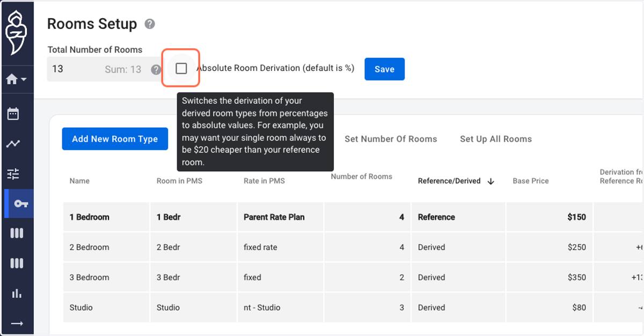Click help icon beside Sum: 13
The image size is (644, 336).
(x=156, y=69)
